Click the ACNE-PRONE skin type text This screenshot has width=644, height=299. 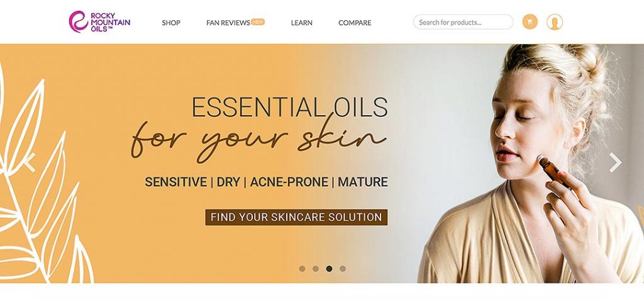point(289,182)
